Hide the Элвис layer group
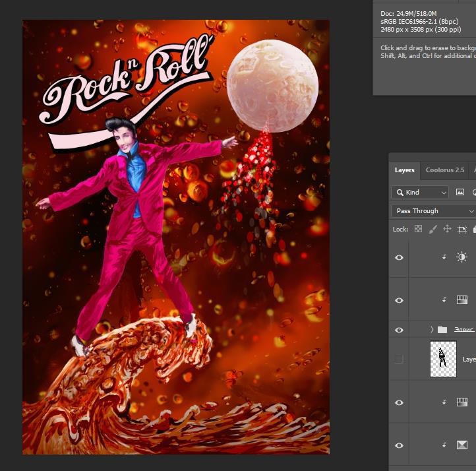Image resolution: width=476 pixels, height=471 pixels. point(399,329)
